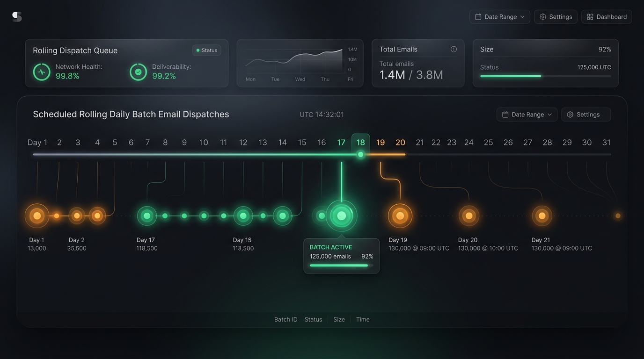Viewport: 644px width, 359px height.
Task: Select day 20 in the timeline day row
Action: tap(400, 143)
